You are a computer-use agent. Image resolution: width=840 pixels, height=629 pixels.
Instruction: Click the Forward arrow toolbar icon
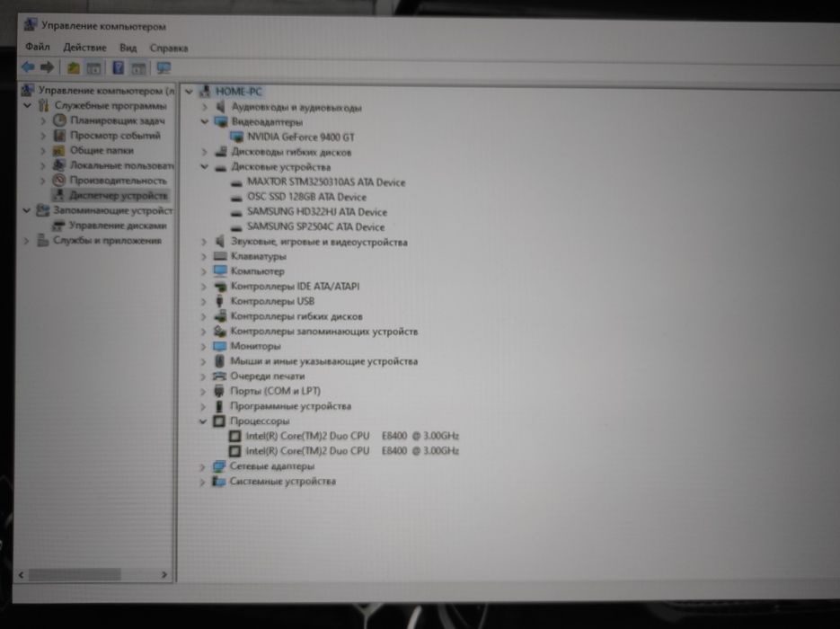[x=47, y=67]
